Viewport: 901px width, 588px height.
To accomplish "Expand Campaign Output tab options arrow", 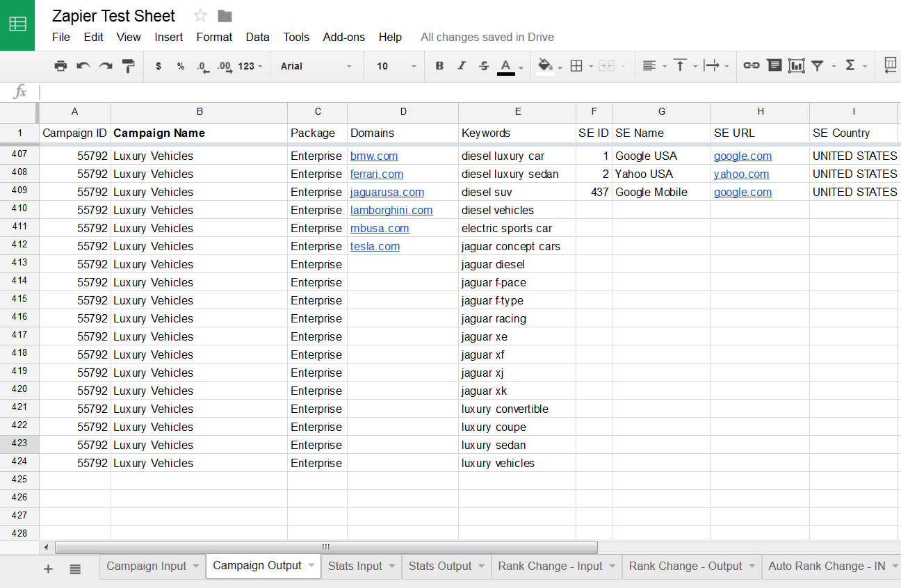I will (x=311, y=566).
